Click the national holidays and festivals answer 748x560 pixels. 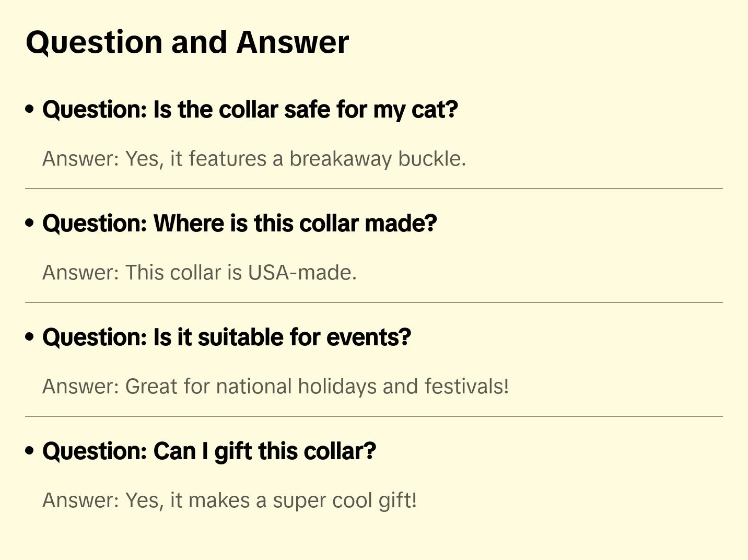(x=275, y=387)
